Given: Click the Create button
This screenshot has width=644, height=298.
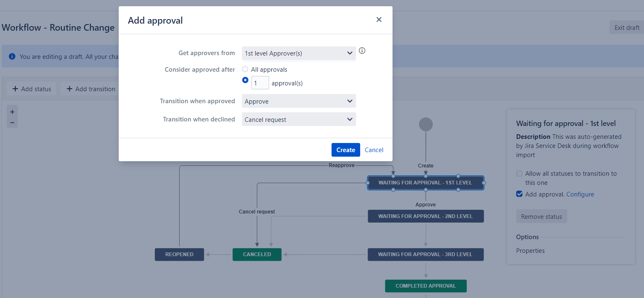Looking at the screenshot, I should [x=346, y=150].
